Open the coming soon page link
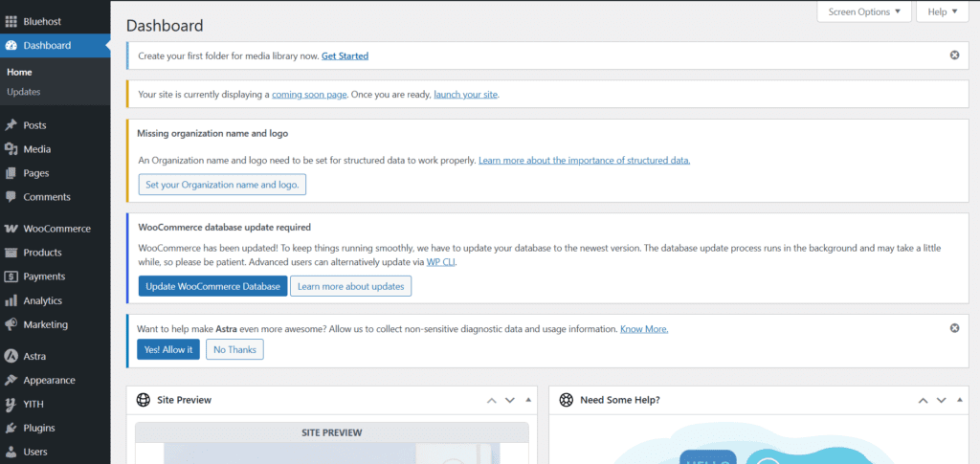The height and width of the screenshot is (464, 980). point(309,95)
